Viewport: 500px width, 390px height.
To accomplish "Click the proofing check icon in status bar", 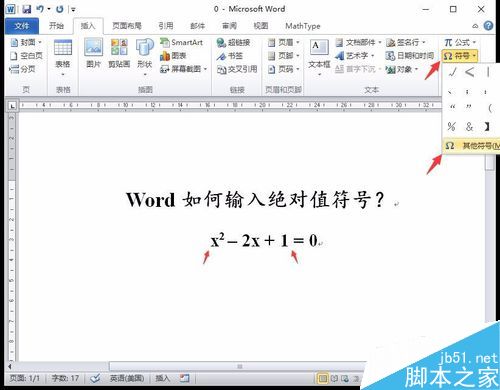I will click(95, 378).
